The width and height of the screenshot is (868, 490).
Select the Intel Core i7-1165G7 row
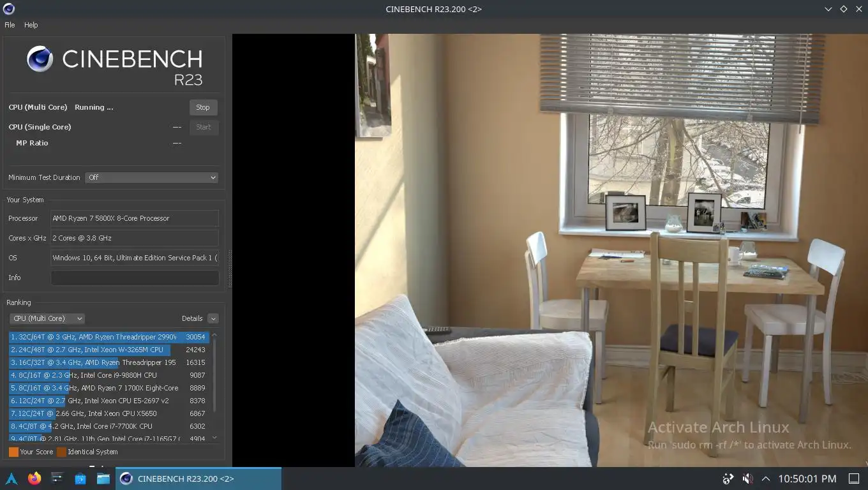pyautogui.click(x=109, y=438)
